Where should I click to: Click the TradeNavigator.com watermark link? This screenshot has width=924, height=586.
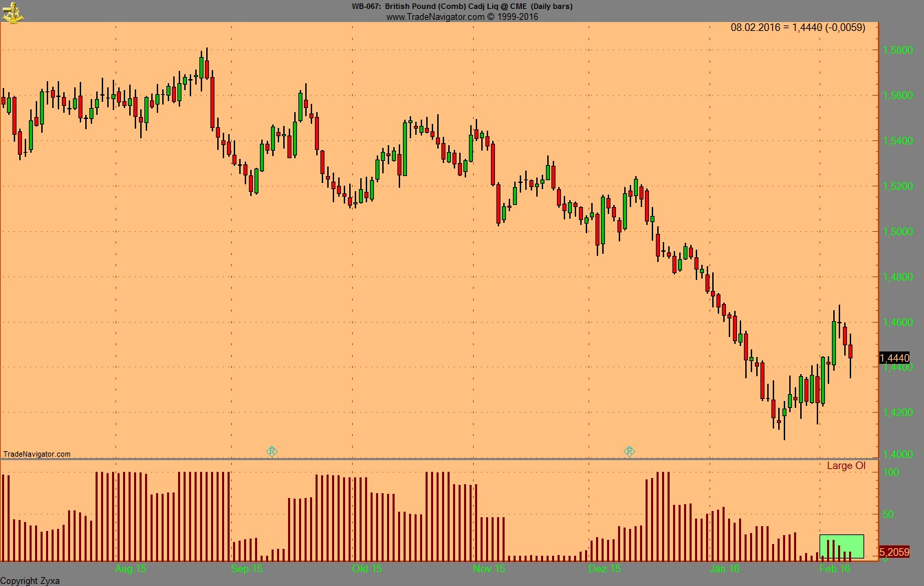36,453
